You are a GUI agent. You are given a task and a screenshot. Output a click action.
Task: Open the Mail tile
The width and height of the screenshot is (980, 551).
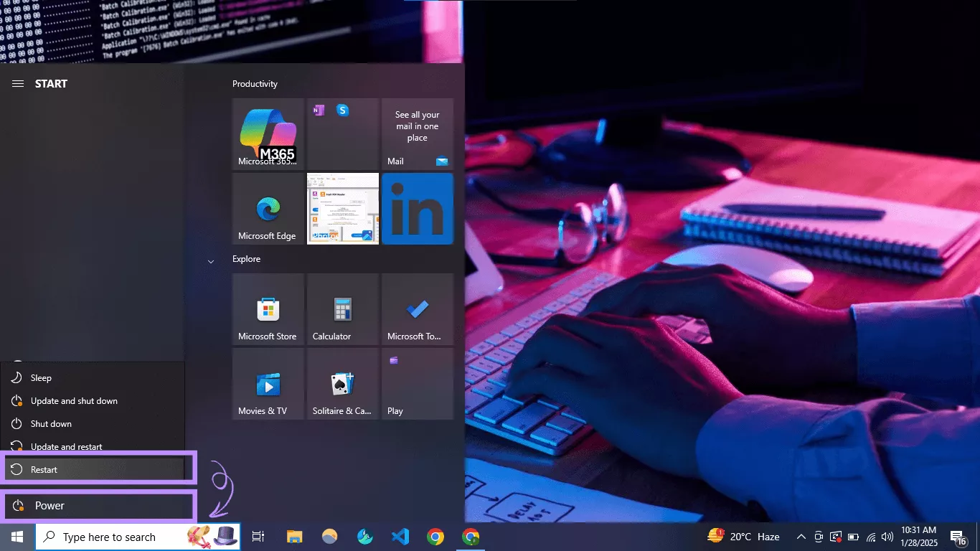tap(417, 133)
